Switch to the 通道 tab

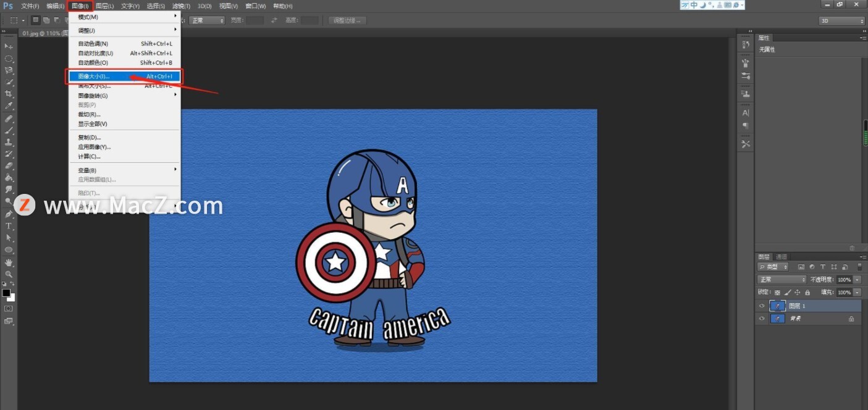(782, 257)
